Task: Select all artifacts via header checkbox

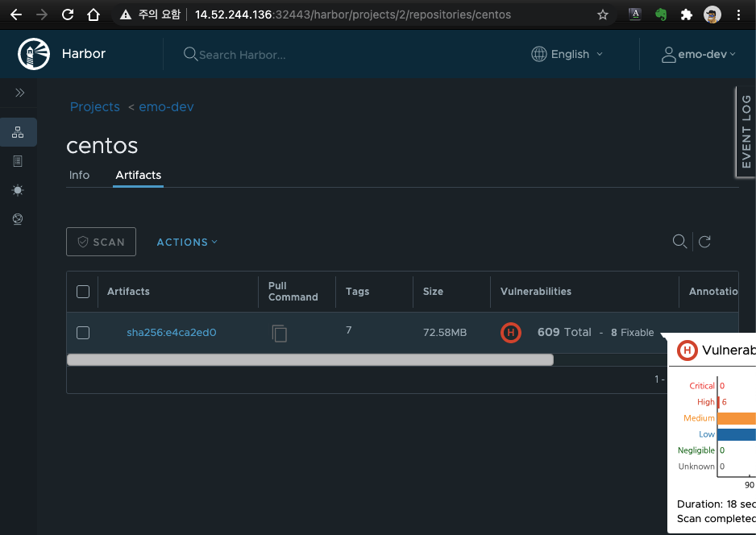Action: (x=83, y=292)
